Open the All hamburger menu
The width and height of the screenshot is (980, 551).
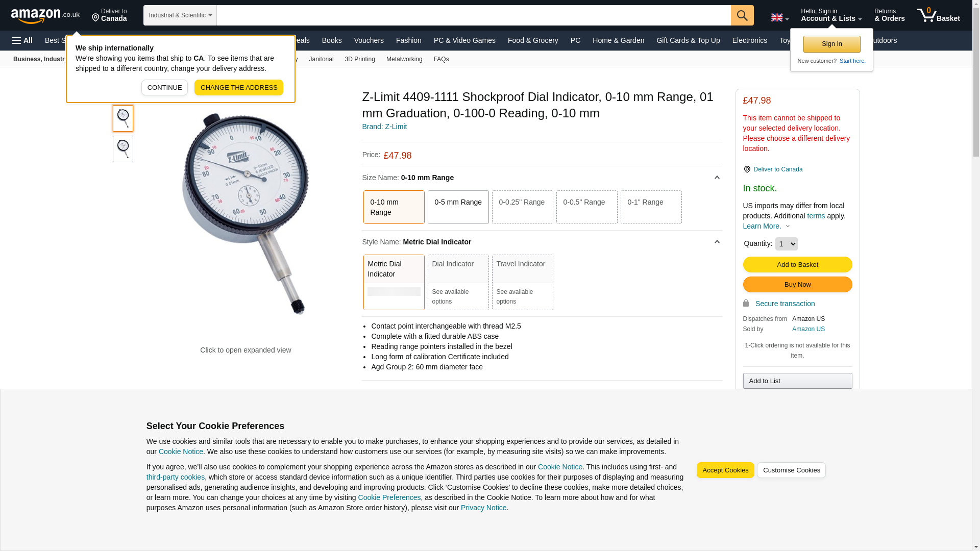coord(22,40)
